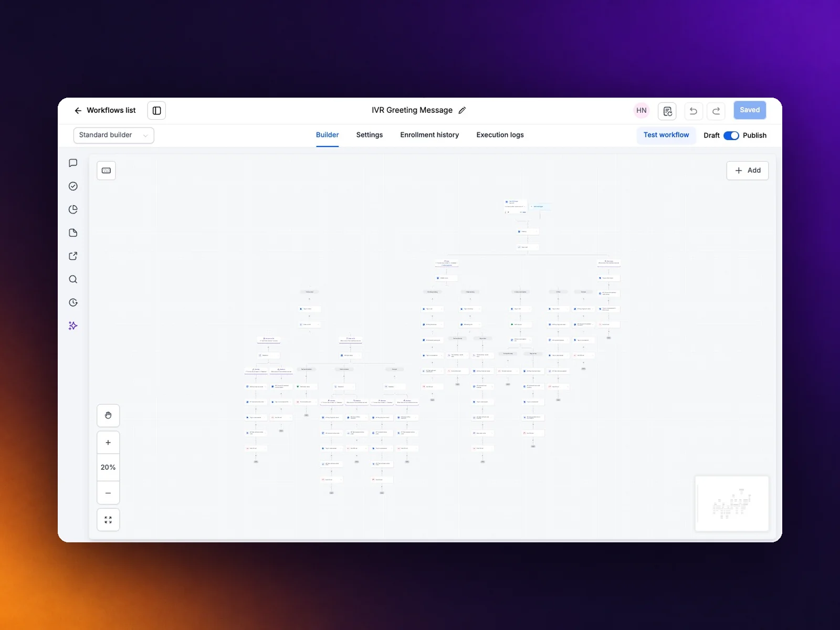Click the 20% zoom level
This screenshot has height=630, width=840.
click(108, 467)
